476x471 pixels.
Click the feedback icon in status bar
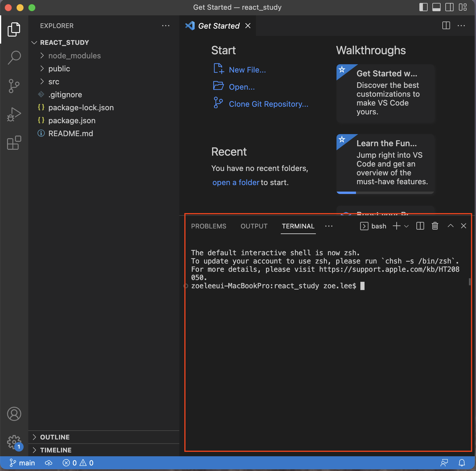pyautogui.click(x=444, y=463)
